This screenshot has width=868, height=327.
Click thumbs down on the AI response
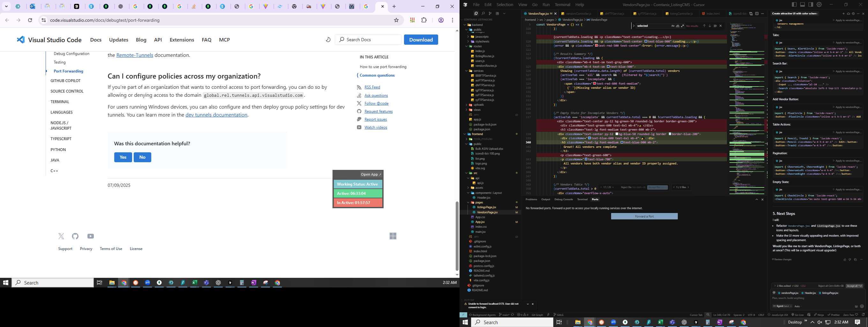[850, 260]
